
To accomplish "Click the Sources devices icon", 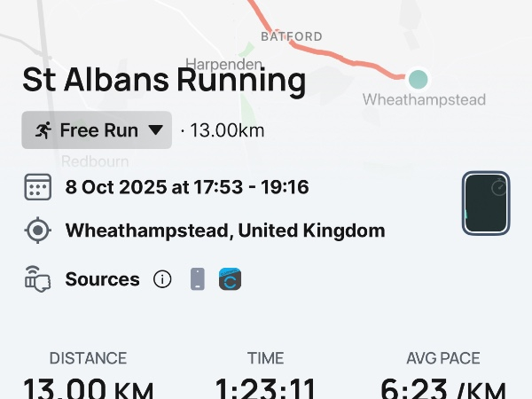I will point(37,279).
